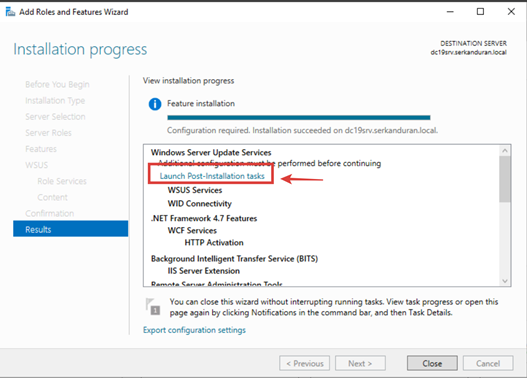Viewport: 527px width, 378px height.
Task: Click the results list scrollbar thumb
Action: tap(505, 179)
